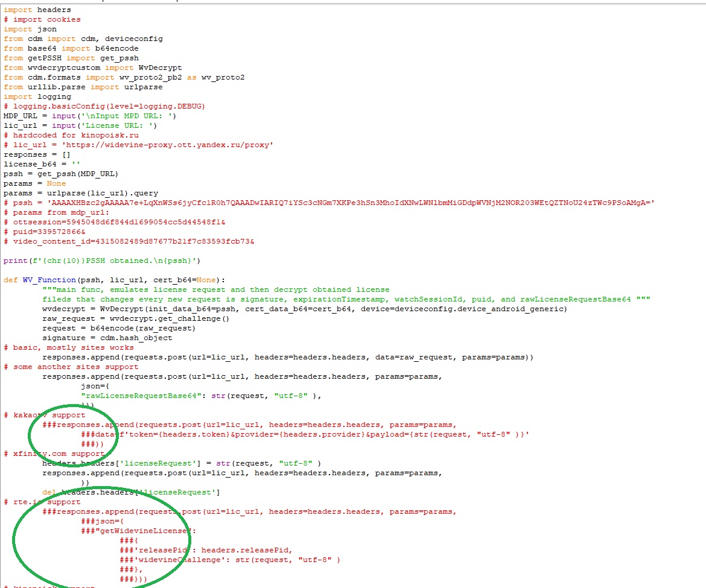This screenshot has width=706, height=588.
Task: Place cursor on 'params = urlparse(lic_url).query'
Action: tap(81, 194)
